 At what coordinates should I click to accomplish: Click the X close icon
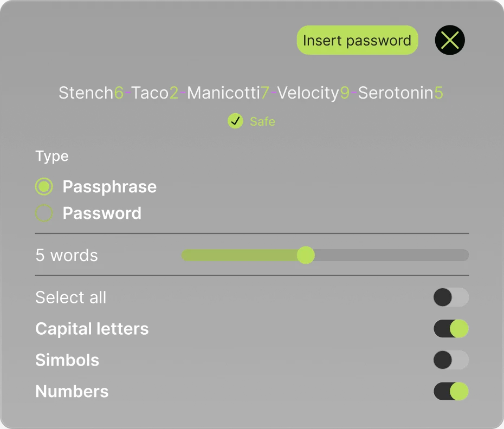(x=449, y=40)
